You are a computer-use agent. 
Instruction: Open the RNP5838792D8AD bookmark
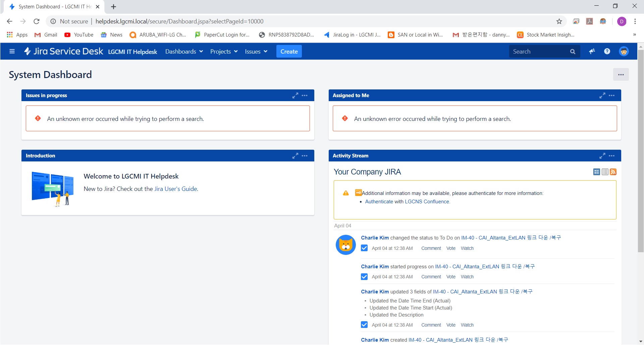click(286, 35)
